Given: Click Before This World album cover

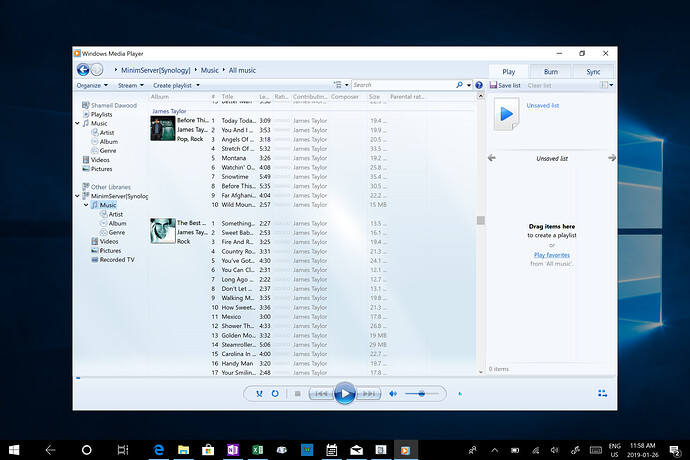Looking at the screenshot, I should [x=163, y=128].
